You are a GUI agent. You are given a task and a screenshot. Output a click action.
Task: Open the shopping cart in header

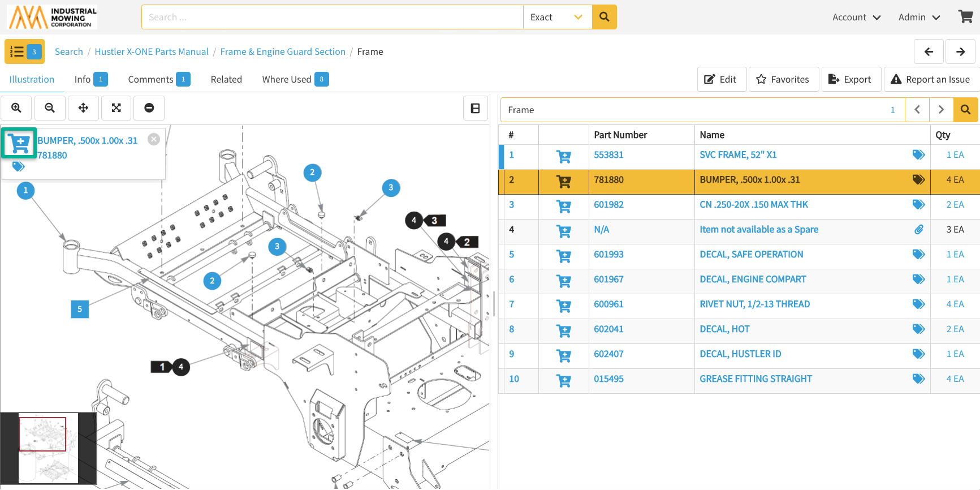click(965, 17)
